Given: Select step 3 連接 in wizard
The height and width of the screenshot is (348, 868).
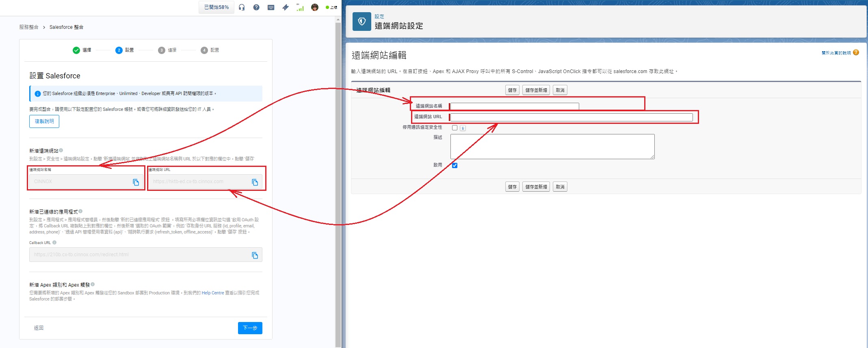Looking at the screenshot, I should pos(167,50).
